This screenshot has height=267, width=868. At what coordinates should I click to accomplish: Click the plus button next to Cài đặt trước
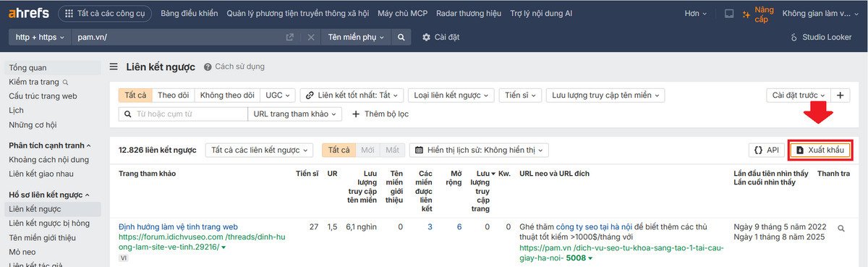[840, 95]
